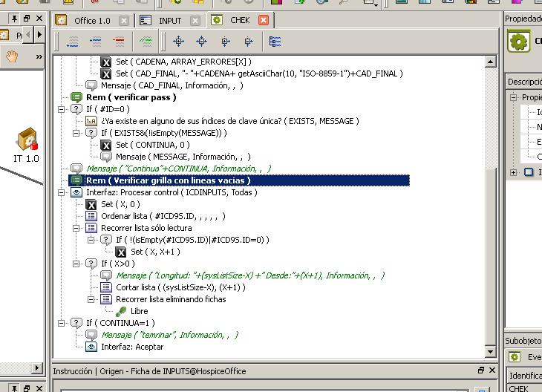Collapse the If ( CONTINUA=1 ) node
This screenshot has width=542, height=392.
pyautogui.click(x=61, y=323)
